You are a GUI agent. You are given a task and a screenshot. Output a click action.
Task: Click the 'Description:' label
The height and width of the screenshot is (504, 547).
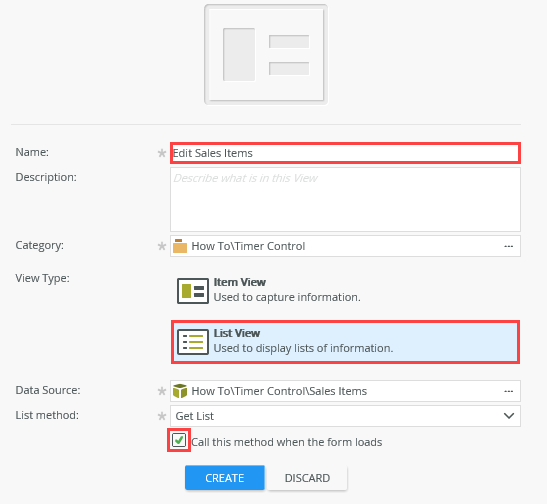(46, 177)
